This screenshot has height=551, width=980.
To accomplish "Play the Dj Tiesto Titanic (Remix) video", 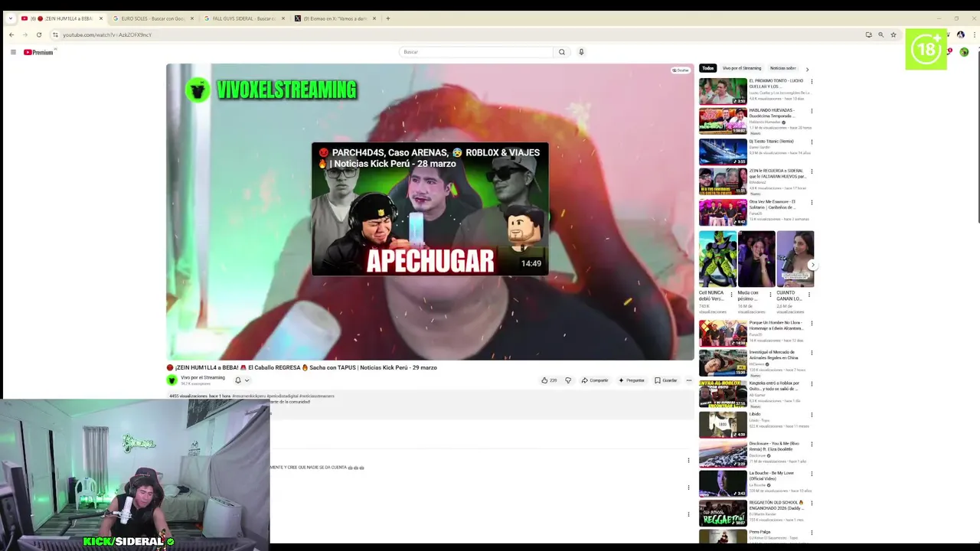I will (x=723, y=152).
